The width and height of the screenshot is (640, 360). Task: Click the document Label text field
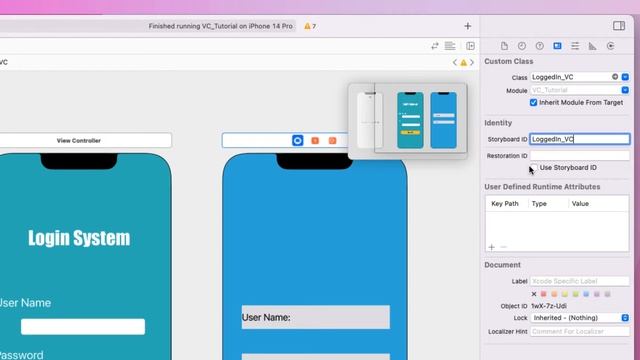pos(580,281)
